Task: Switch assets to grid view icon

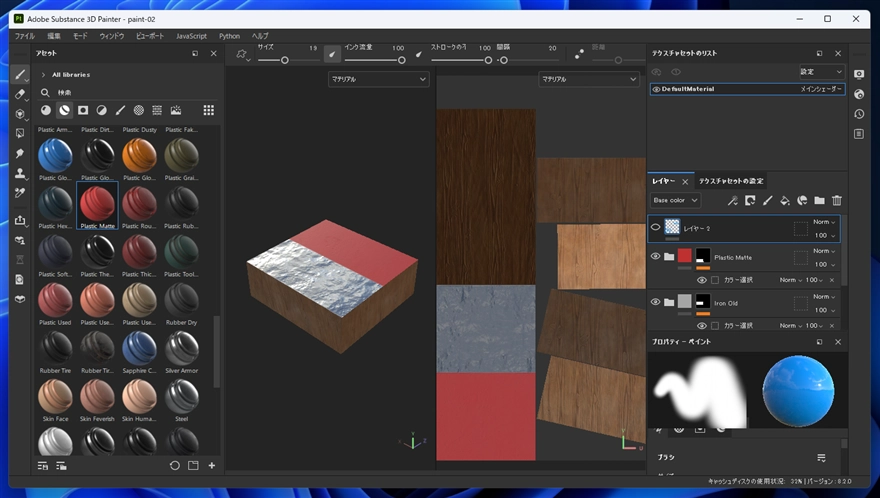Action: pyautogui.click(x=208, y=110)
